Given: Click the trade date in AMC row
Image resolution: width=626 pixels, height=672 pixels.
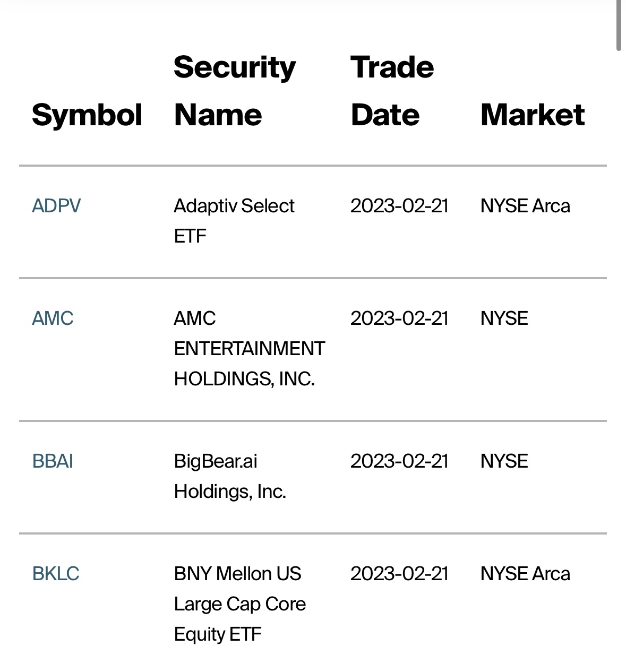Looking at the screenshot, I should click(399, 318).
